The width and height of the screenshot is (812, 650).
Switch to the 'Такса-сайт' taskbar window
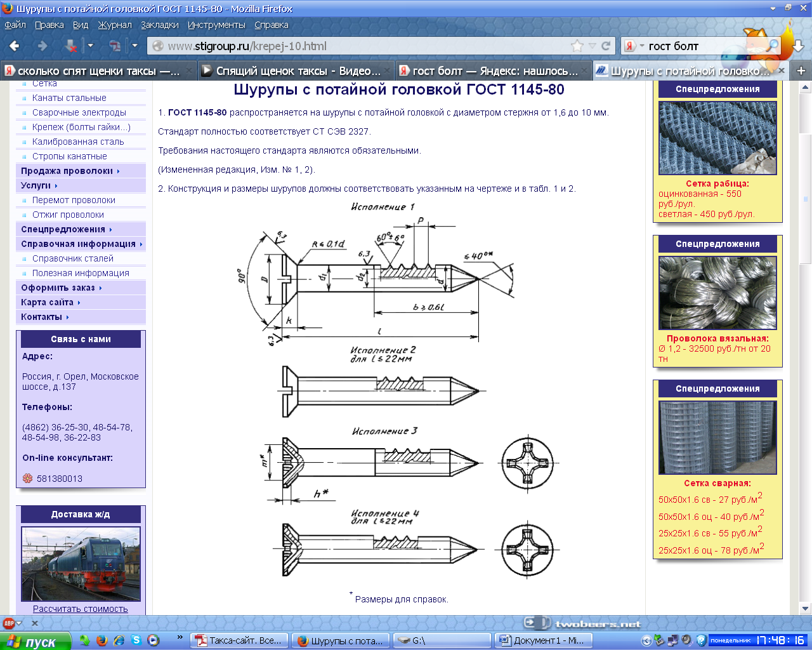pyautogui.click(x=240, y=640)
